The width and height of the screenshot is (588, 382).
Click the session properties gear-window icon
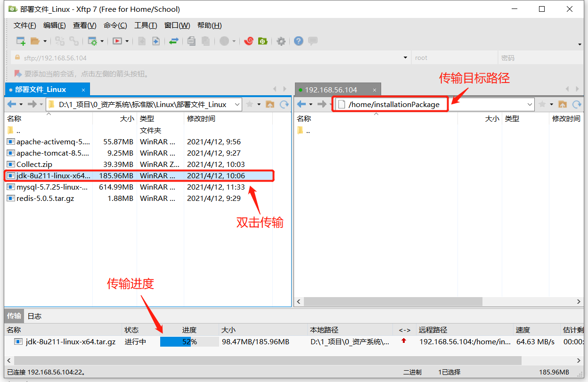(92, 41)
